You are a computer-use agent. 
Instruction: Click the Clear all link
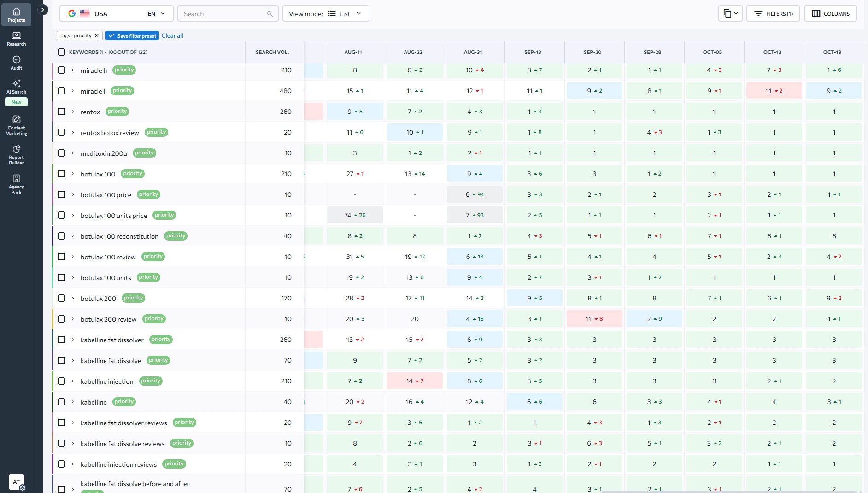coord(172,35)
